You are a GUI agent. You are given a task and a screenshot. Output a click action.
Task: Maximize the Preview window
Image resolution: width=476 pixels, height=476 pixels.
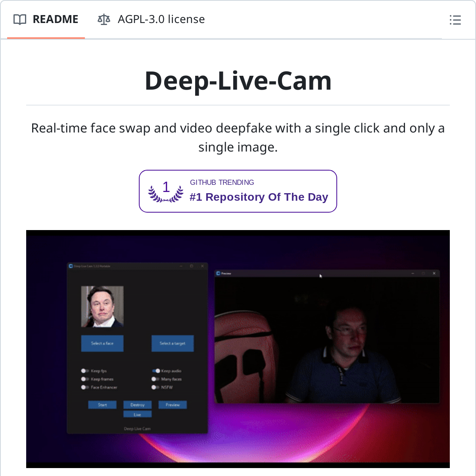pyautogui.click(x=423, y=273)
